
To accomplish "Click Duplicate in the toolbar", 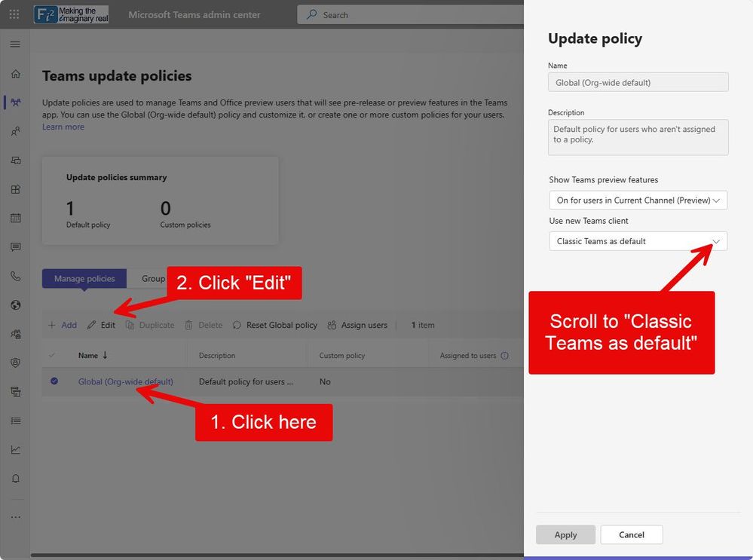I will pyautogui.click(x=150, y=325).
